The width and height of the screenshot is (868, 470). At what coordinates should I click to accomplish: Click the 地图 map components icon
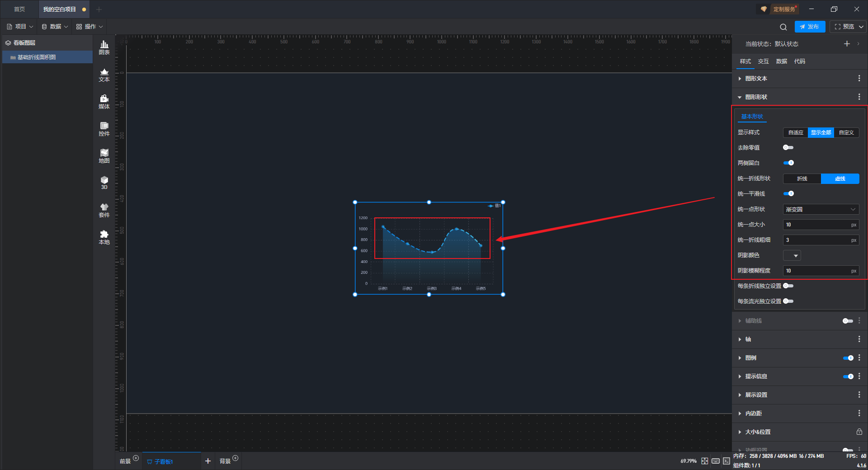104,156
